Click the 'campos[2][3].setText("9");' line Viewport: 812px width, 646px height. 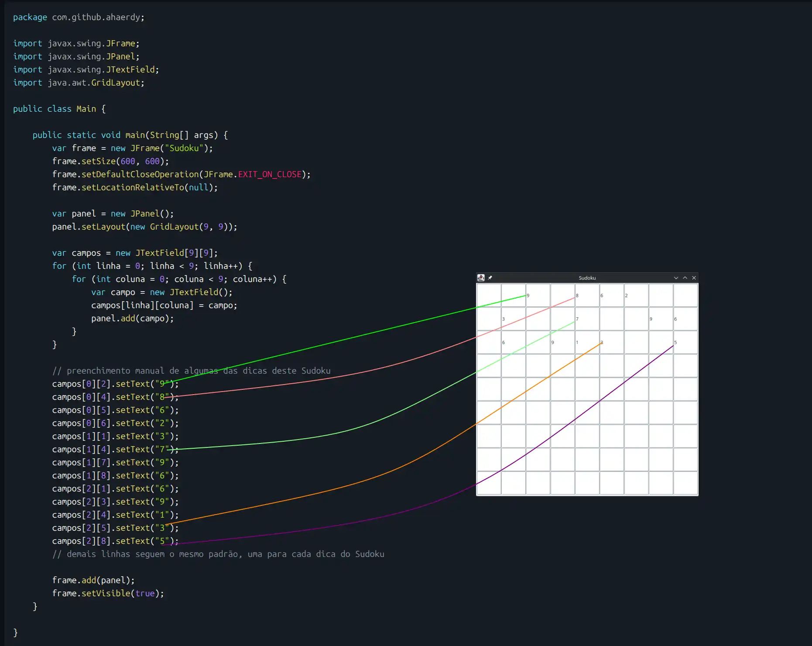click(x=115, y=502)
